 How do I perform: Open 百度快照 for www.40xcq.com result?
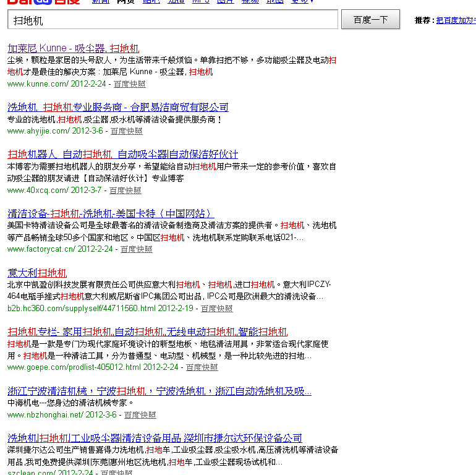click(125, 190)
